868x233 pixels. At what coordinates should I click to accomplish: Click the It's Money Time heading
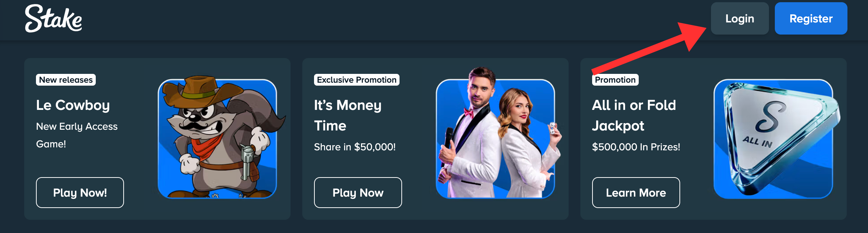tap(348, 115)
